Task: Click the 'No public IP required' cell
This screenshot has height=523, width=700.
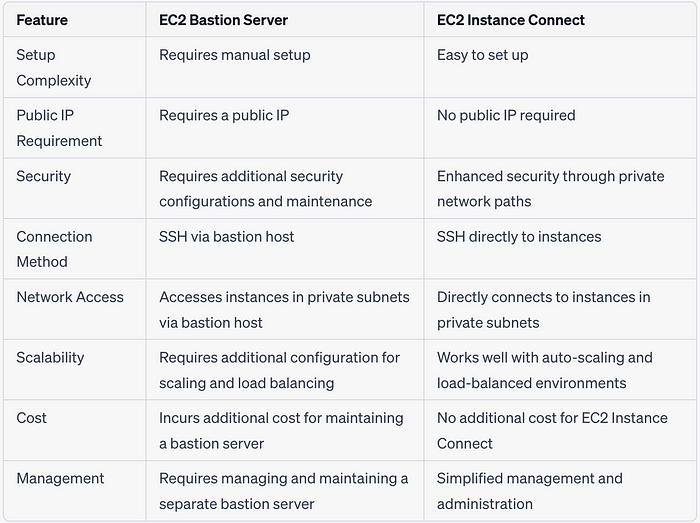Action: 506,115
